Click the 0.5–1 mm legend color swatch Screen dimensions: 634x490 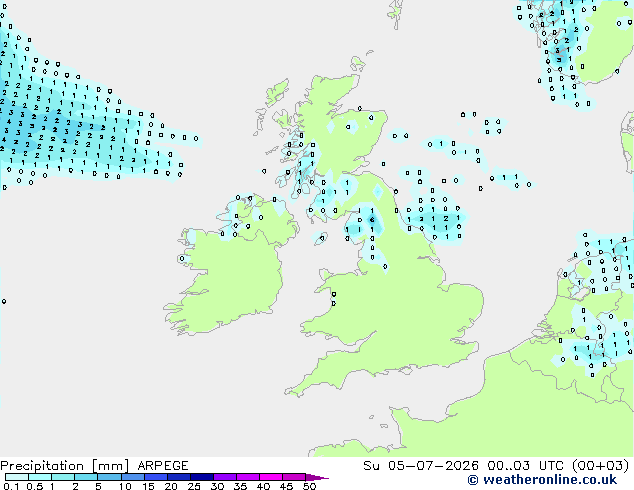(40, 477)
